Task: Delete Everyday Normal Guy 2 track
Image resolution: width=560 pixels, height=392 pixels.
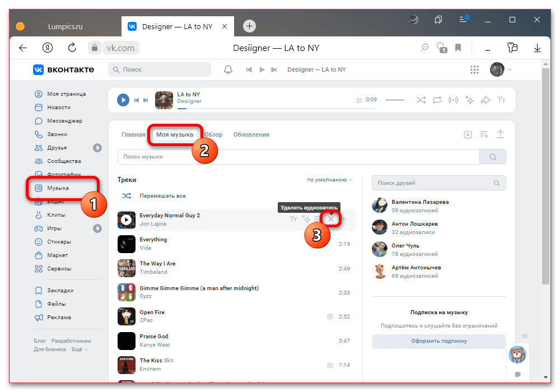Action: [x=331, y=219]
